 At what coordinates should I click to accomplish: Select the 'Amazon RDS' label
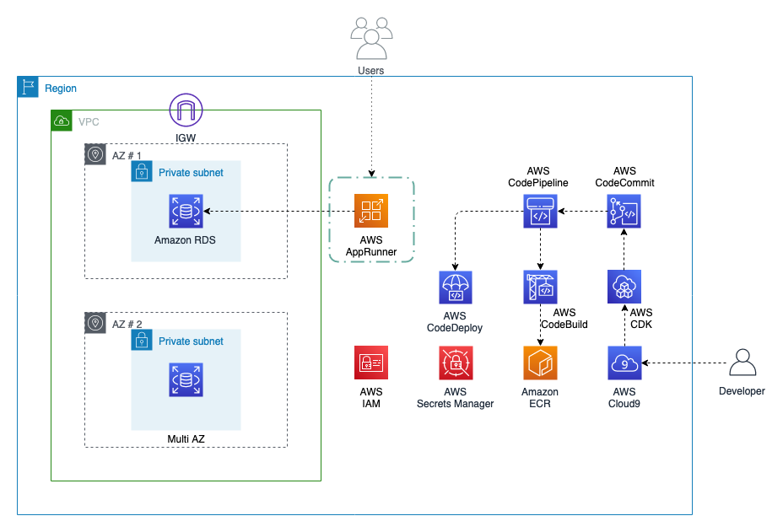pyautogui.click(x=185, y=240)
